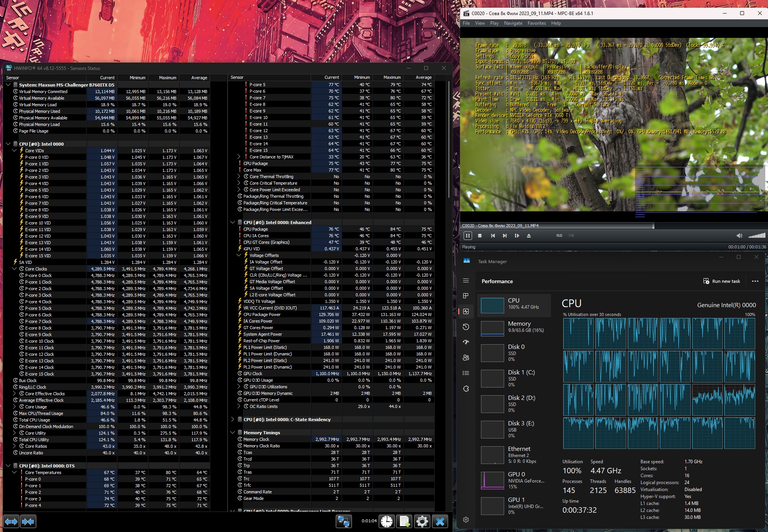Click HWiNFO expand columns arrows button
Image resolution: width=768 pixels, height=532 pixels.
point(11,522)
